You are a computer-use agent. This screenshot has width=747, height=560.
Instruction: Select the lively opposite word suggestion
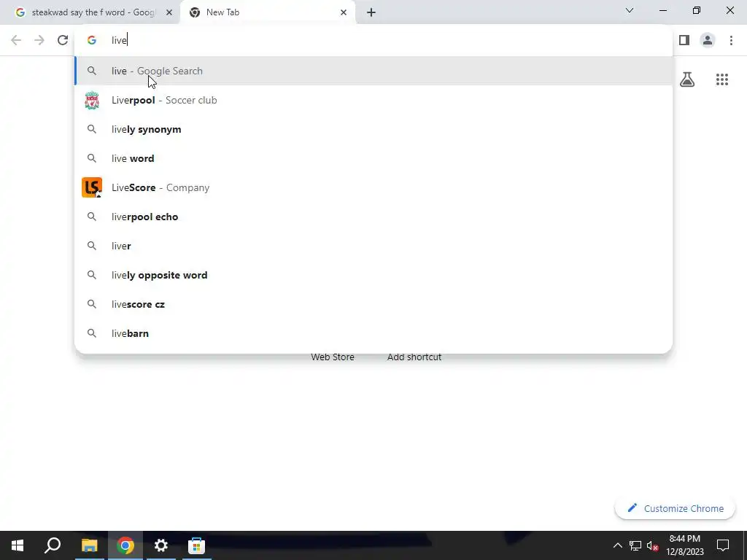coord(373,275)
